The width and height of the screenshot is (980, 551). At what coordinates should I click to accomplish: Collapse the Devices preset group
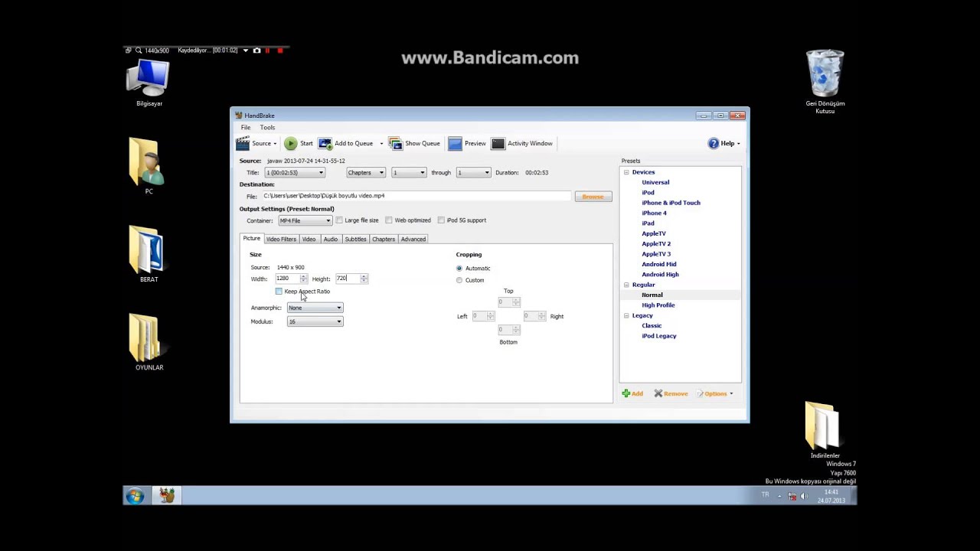pyautogui.click(x=626, y=172)
